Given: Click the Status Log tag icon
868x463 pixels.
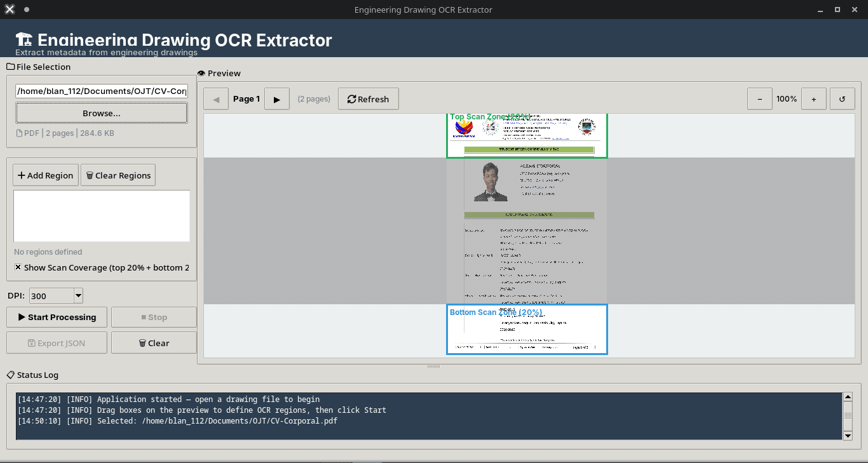Looking at the screenshot, I should 11,375.
